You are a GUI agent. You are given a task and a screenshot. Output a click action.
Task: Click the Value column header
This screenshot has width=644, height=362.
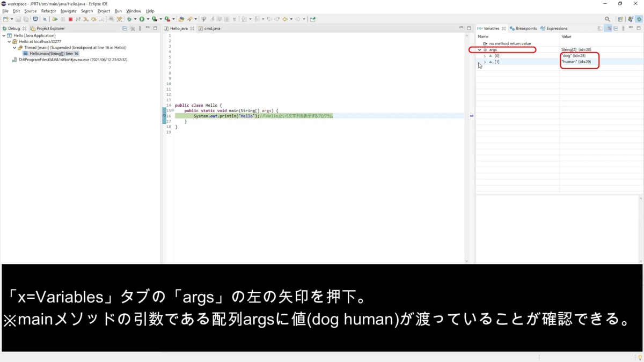(x=566, y=36)
